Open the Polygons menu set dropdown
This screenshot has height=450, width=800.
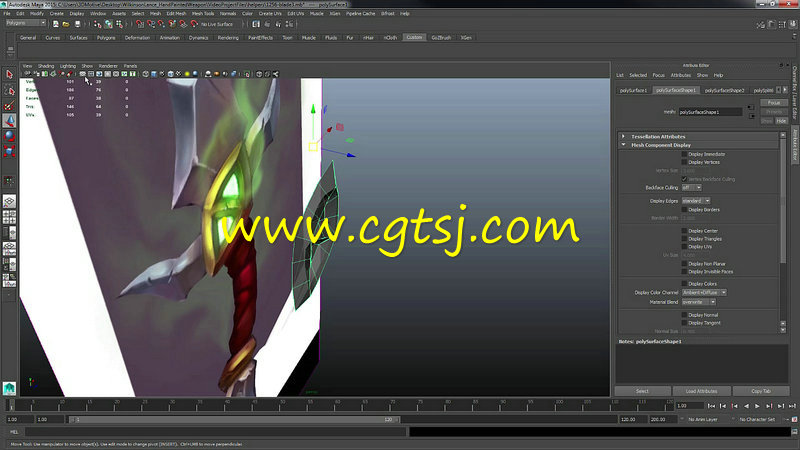[x=26, y=23]
